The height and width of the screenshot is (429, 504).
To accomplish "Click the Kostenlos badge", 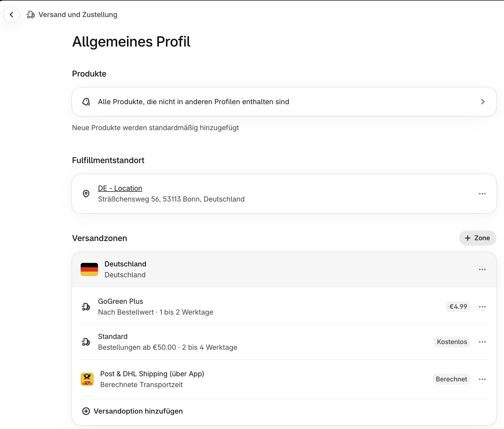I will point(452,342).
